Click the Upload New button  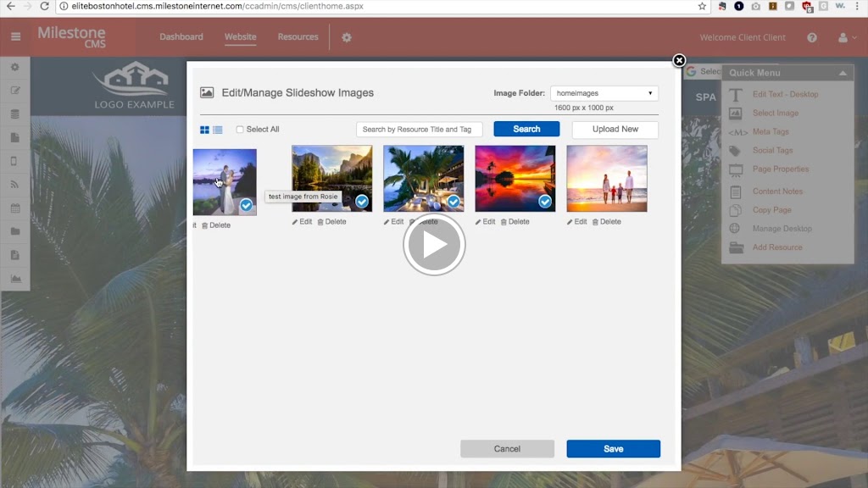[x=615, y=129]
